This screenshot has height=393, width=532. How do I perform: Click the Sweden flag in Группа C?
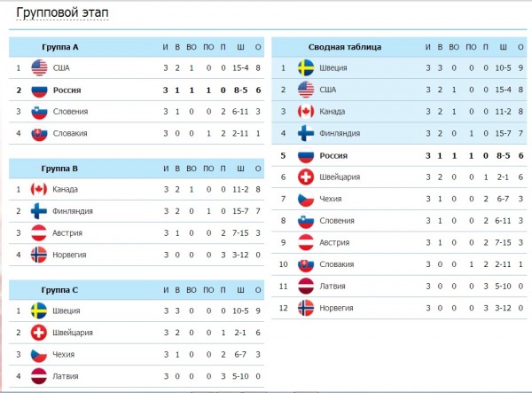coord(39,310)
